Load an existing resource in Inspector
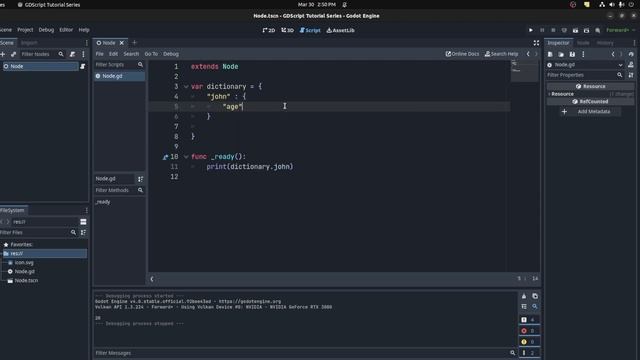The image size is (640, 360). pyautogui.click(x=561, y=54)
